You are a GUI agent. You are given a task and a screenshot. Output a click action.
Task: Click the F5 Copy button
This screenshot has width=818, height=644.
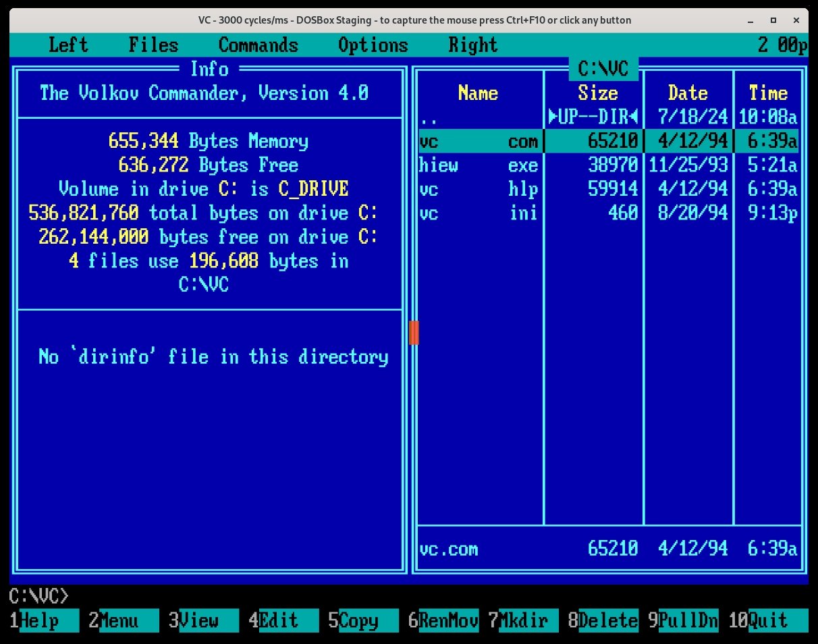(x=358, y=620)
